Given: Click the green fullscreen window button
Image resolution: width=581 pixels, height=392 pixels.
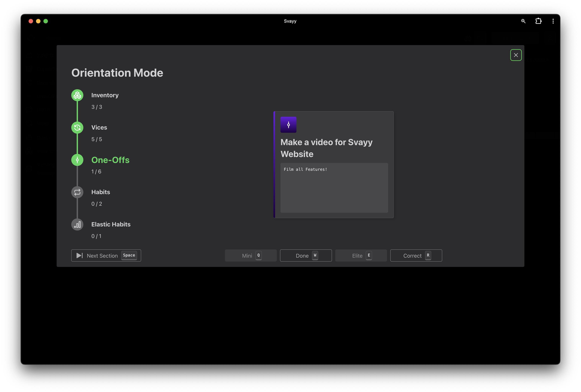Looking at the screenshot, I should [46, 21].
